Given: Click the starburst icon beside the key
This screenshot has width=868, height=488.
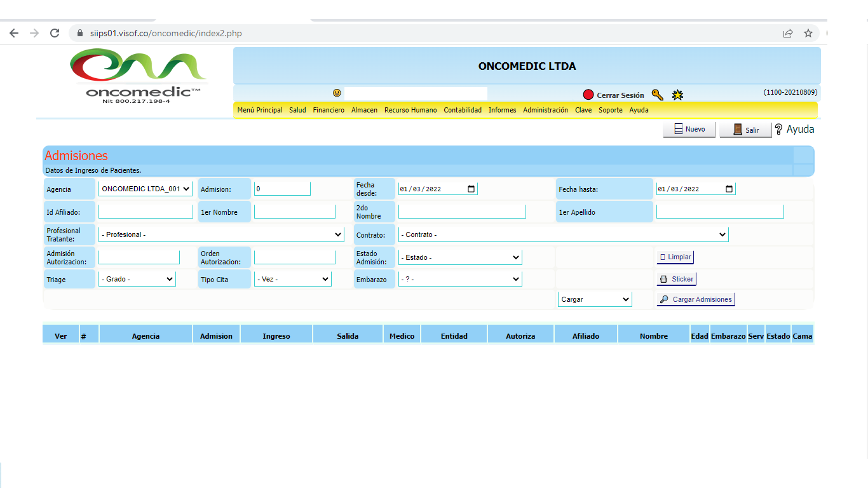Looking at the screenshot, I should (x=677, y=95).
